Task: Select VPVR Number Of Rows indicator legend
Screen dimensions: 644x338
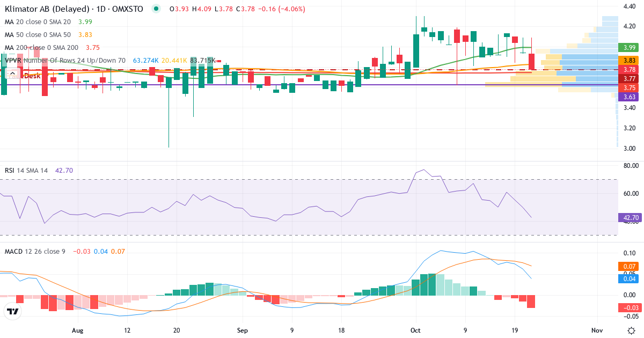Action: click(65, 61)
